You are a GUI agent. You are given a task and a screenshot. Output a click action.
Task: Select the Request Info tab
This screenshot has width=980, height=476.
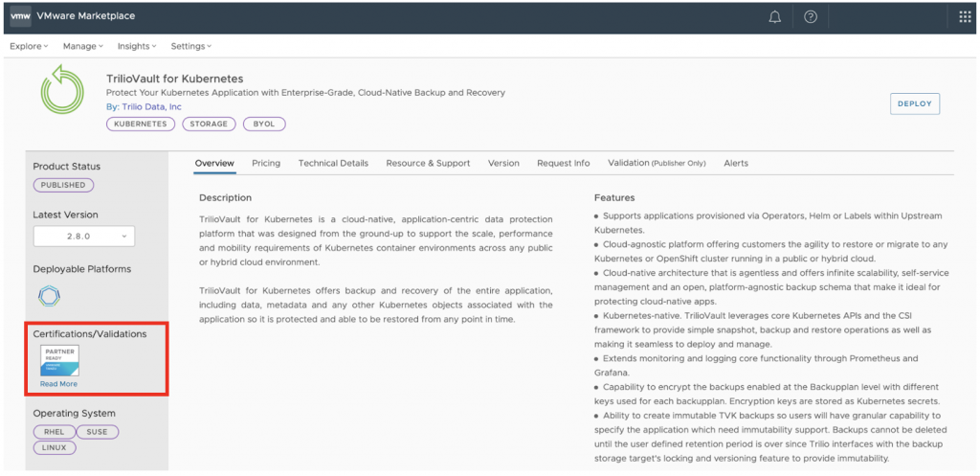(563, 163)
